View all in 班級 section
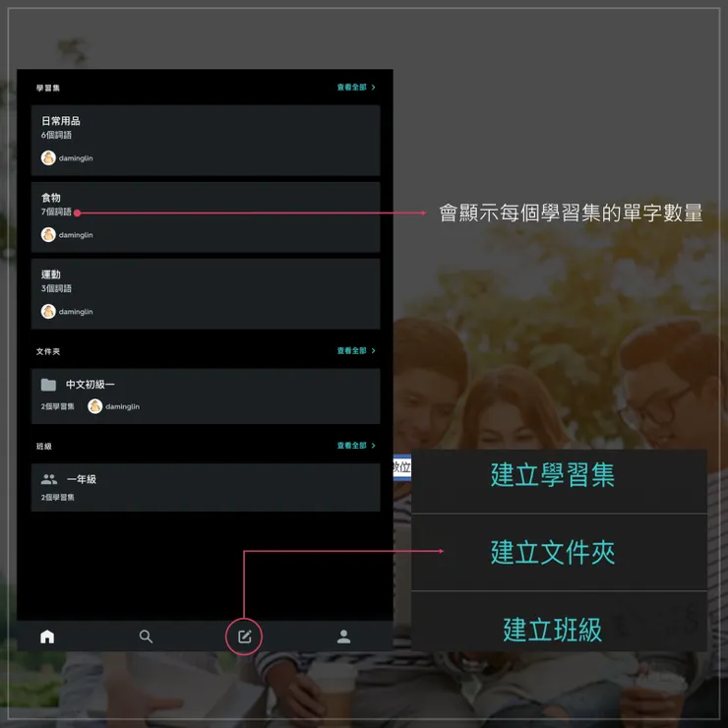The height and width of the screenshot is (728, 728). point(356,446)
